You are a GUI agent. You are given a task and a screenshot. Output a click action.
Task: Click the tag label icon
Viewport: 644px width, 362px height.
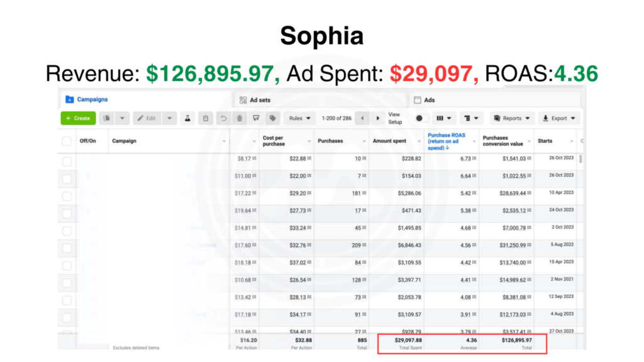coord(272,118)
